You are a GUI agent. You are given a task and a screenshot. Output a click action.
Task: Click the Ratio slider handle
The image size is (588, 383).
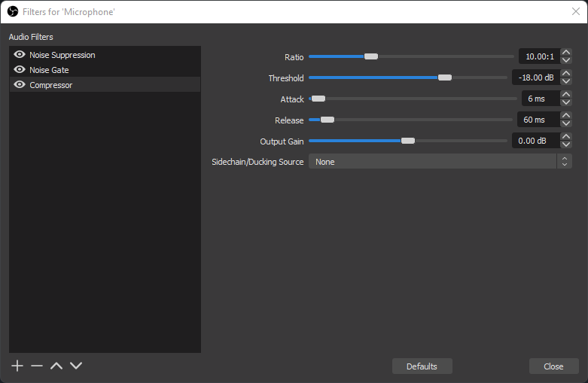pos(371,56)
